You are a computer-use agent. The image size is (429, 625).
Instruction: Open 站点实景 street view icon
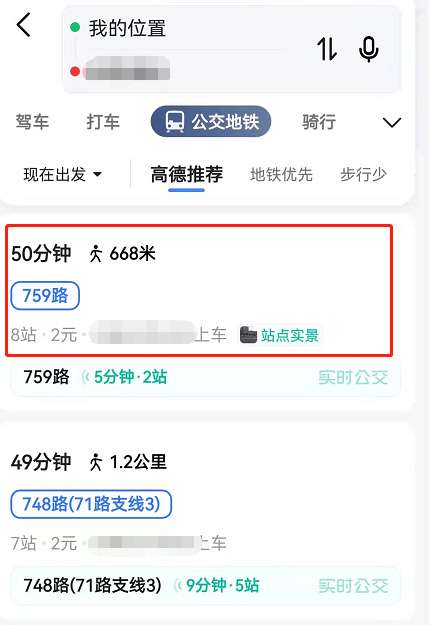click(248, 335)
